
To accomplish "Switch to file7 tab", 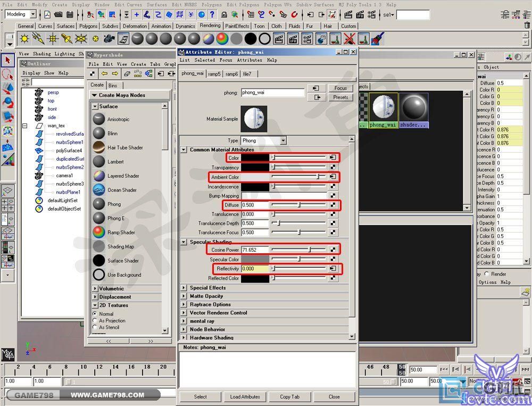I will coord(247,73).
